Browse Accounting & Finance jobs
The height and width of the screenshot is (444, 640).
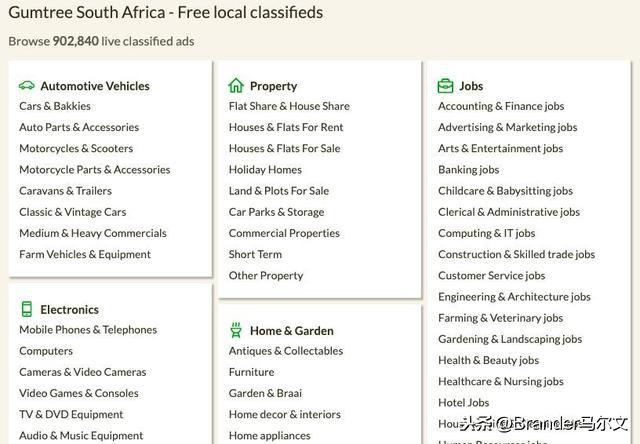click(x=501, y=106)
